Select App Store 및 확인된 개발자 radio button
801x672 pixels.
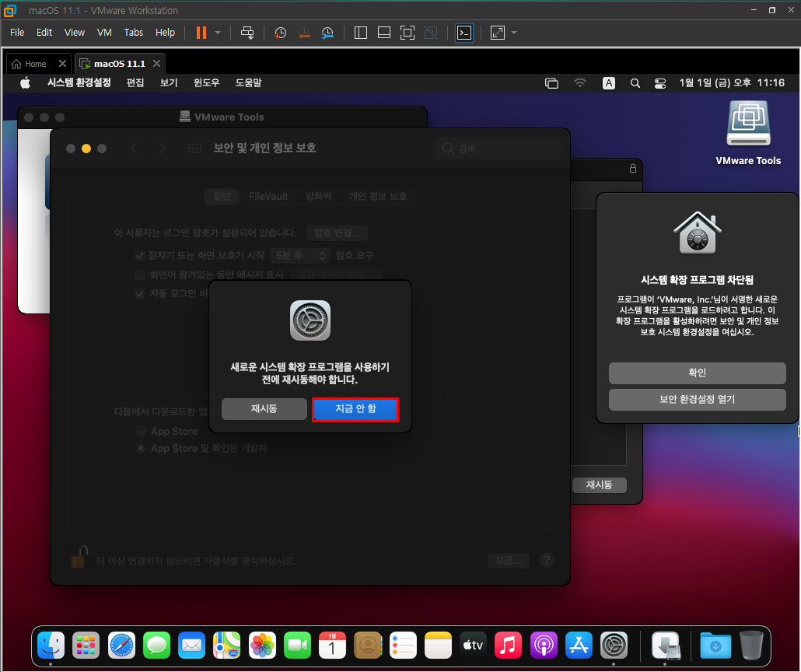(141, 448)
